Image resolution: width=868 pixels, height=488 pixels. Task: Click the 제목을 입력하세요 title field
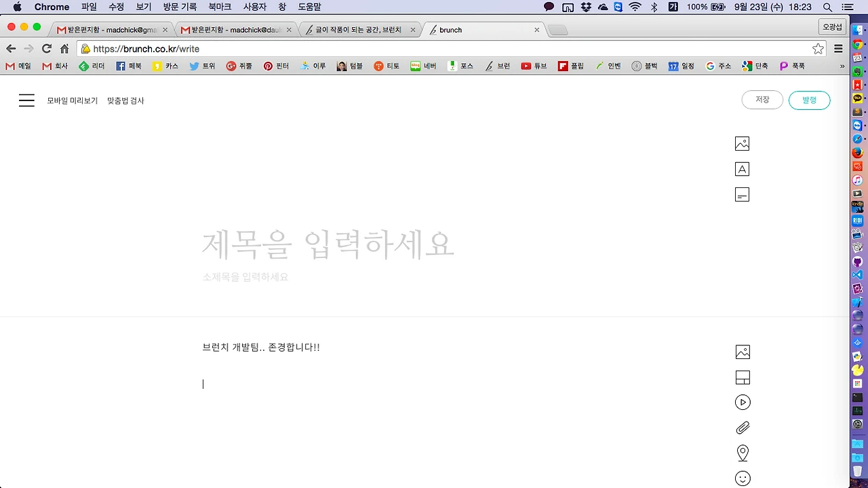pos(328,245)
